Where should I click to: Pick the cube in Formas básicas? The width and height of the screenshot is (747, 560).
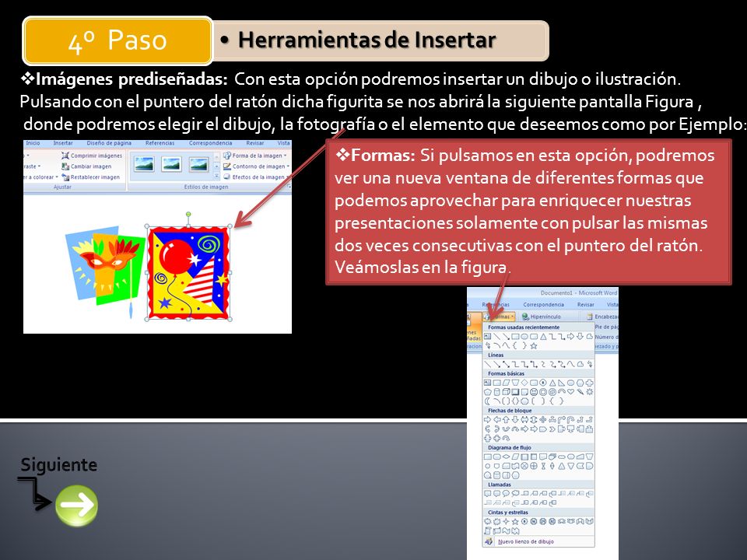point(506,392)
